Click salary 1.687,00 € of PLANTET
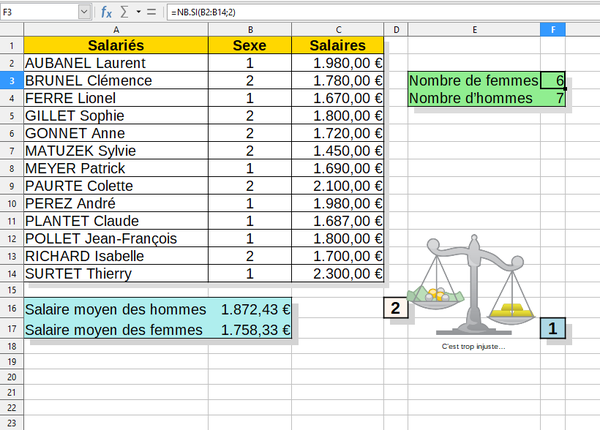Image resolution: width=600 pixels, height=430 pixels. pyautogui.click(x=338, y=221)
